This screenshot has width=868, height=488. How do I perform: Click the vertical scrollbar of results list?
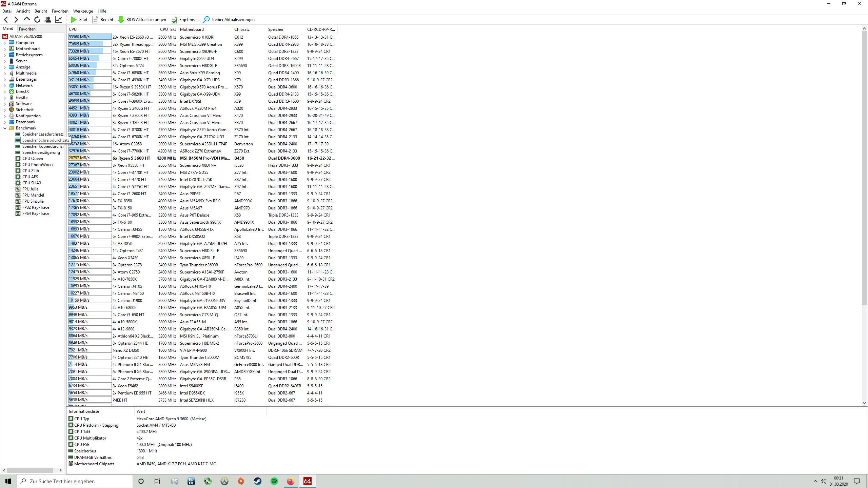click(x=864, y=169)
